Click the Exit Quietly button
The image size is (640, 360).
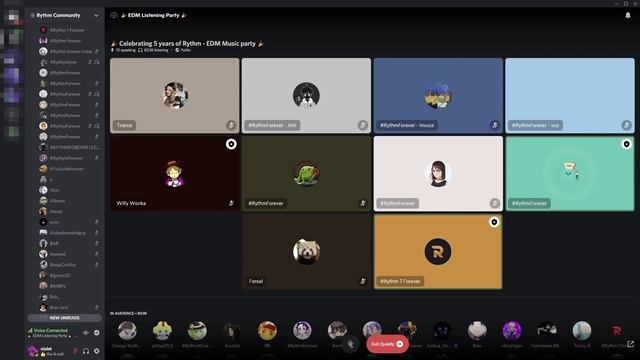tap(387, 344)
